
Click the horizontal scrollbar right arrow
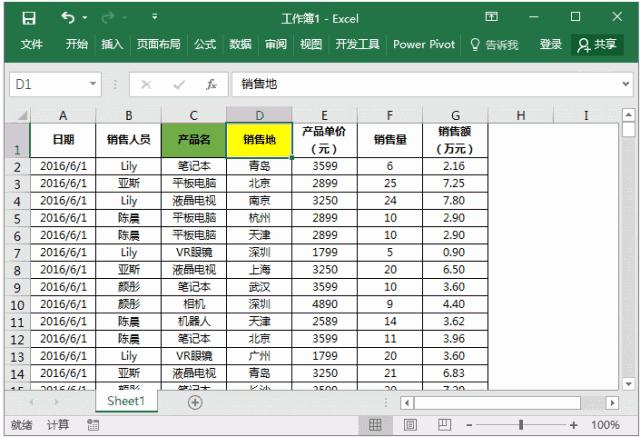[612, 403]
